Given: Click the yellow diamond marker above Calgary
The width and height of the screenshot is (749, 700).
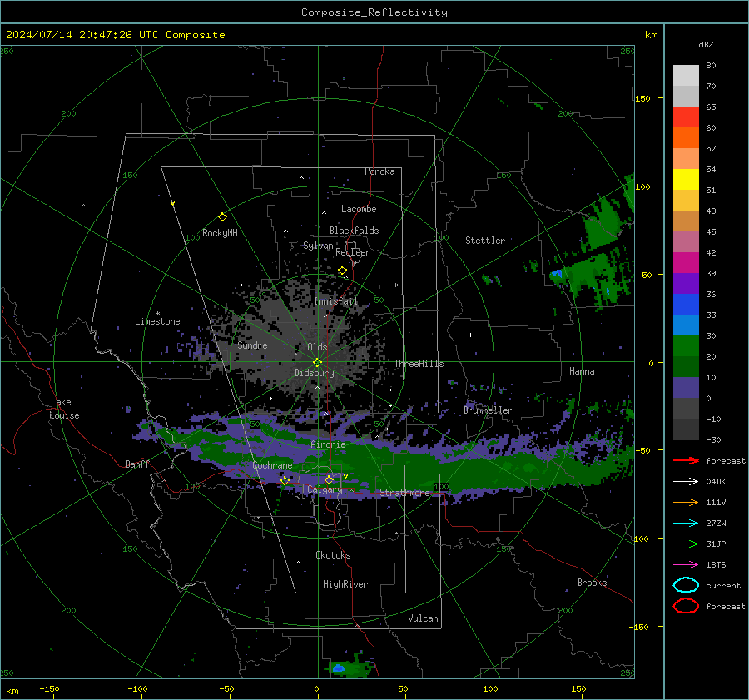Looking at the screenshot, I should (x=329, y=479).
